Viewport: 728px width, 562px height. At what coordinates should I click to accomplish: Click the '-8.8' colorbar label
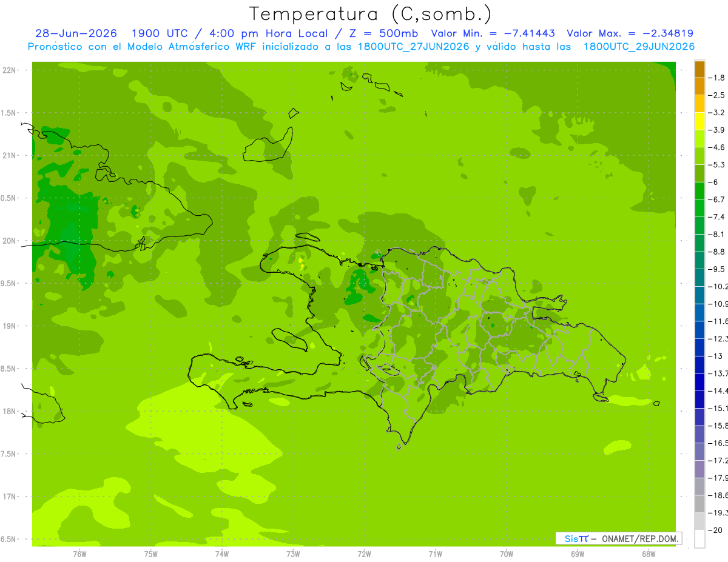click(716, 252)
